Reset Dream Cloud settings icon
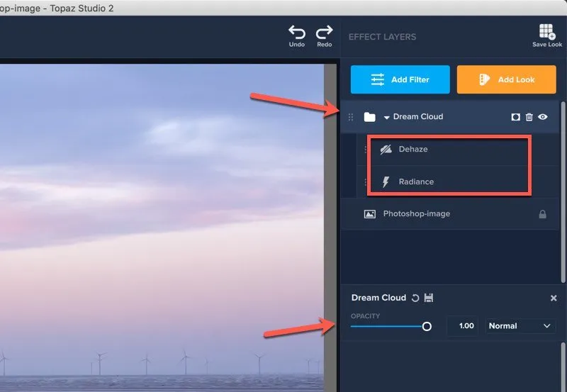 tap(415, 298)
